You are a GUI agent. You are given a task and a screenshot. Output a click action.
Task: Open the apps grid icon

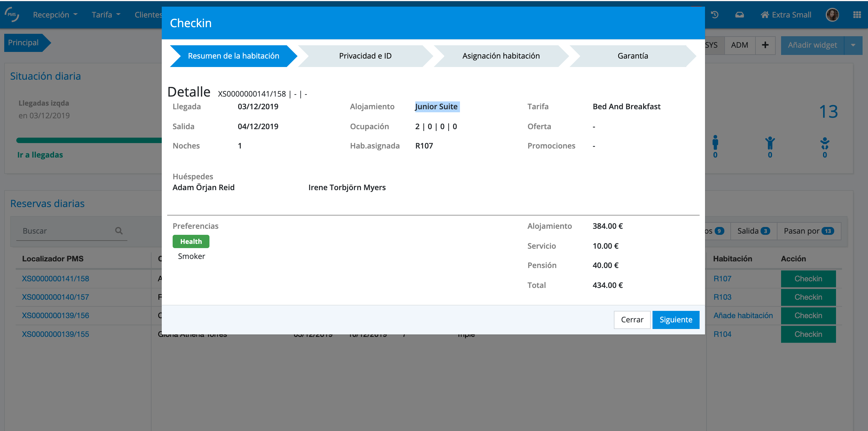(857, 15)
